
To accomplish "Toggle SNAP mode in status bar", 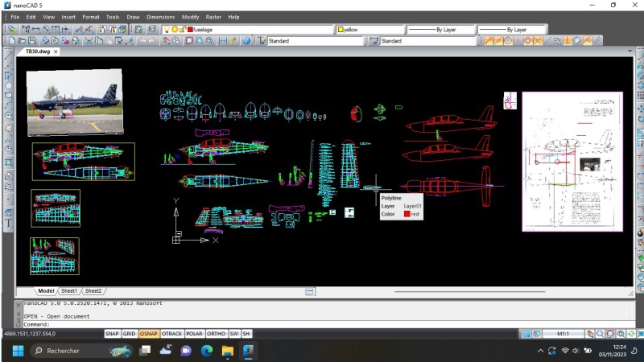I will (x=112, y=334).
